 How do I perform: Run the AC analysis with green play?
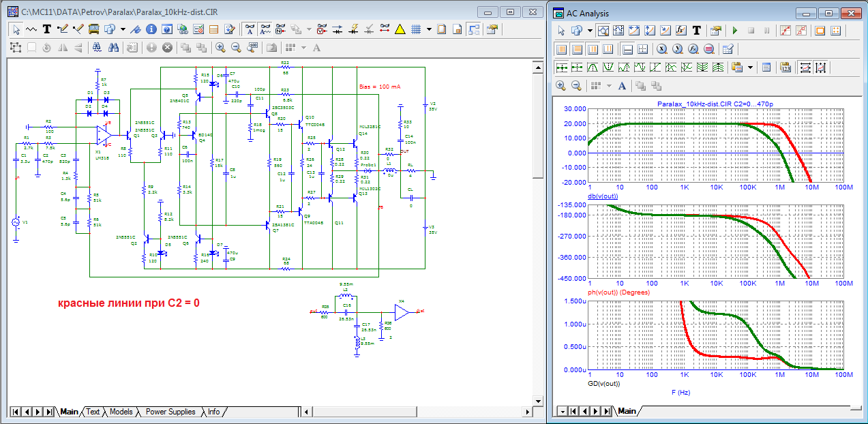pos(734,31)
